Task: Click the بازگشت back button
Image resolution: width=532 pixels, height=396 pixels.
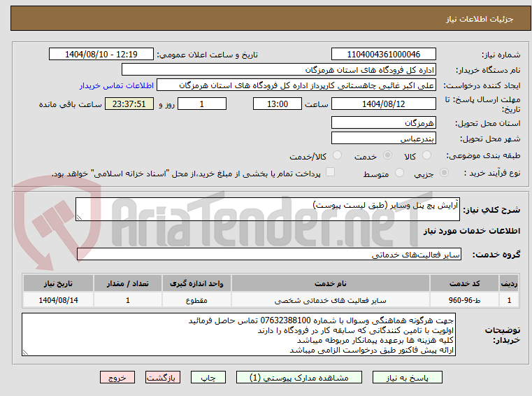Action: (162, 377)
